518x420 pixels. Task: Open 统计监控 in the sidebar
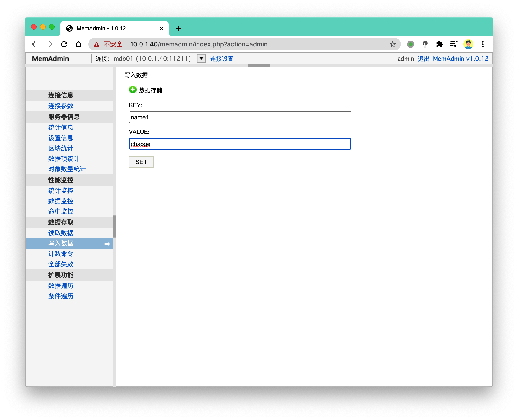pos(61,191)
